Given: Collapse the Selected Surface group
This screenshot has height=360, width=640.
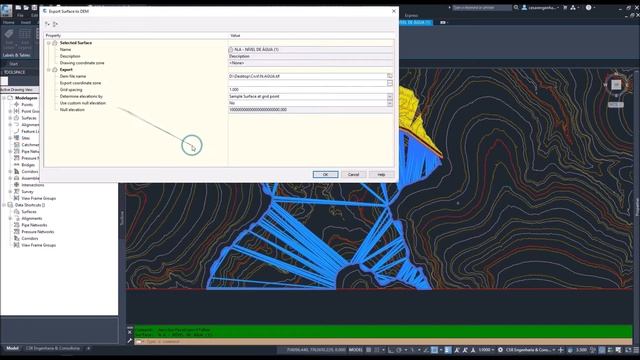Looking at the screenshot, I should tap(49, 43).
